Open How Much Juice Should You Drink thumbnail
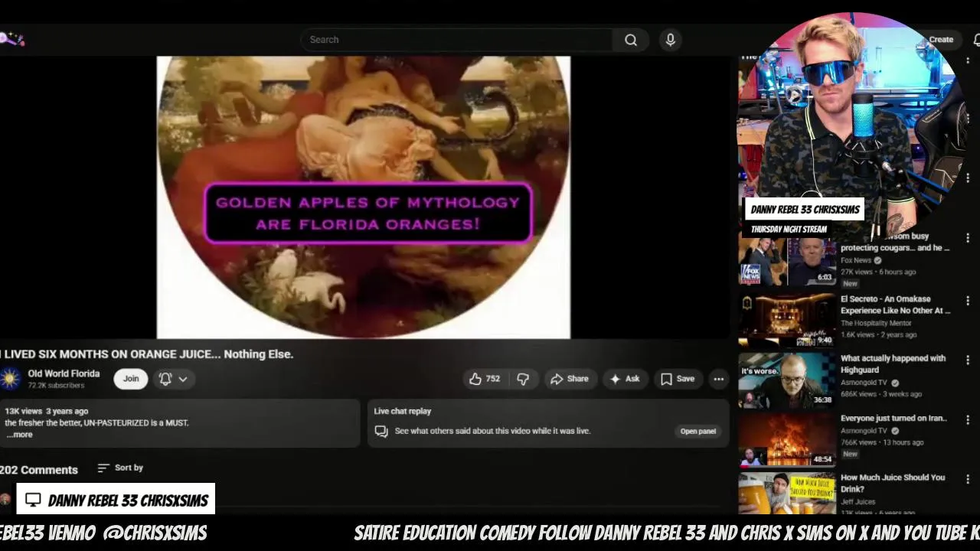This screenshot has width=980, height=551. tap(787, 494)
